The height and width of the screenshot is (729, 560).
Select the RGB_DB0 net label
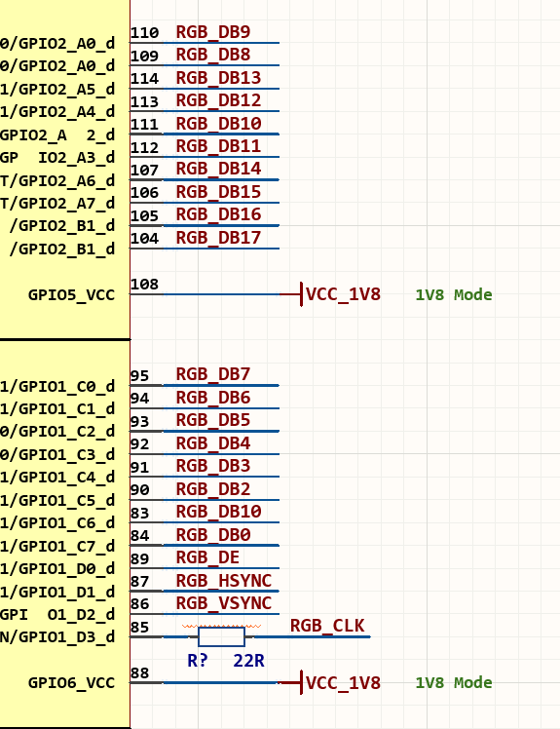coord(213,535)
